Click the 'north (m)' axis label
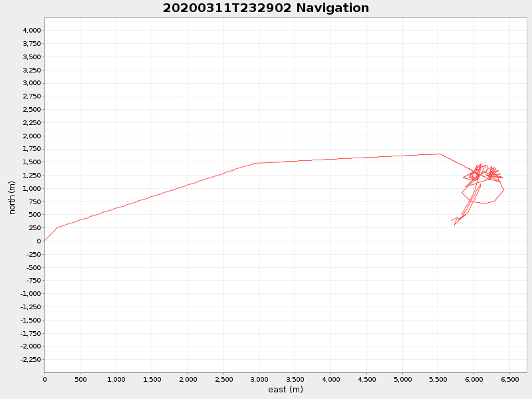 tap(12, 198)
